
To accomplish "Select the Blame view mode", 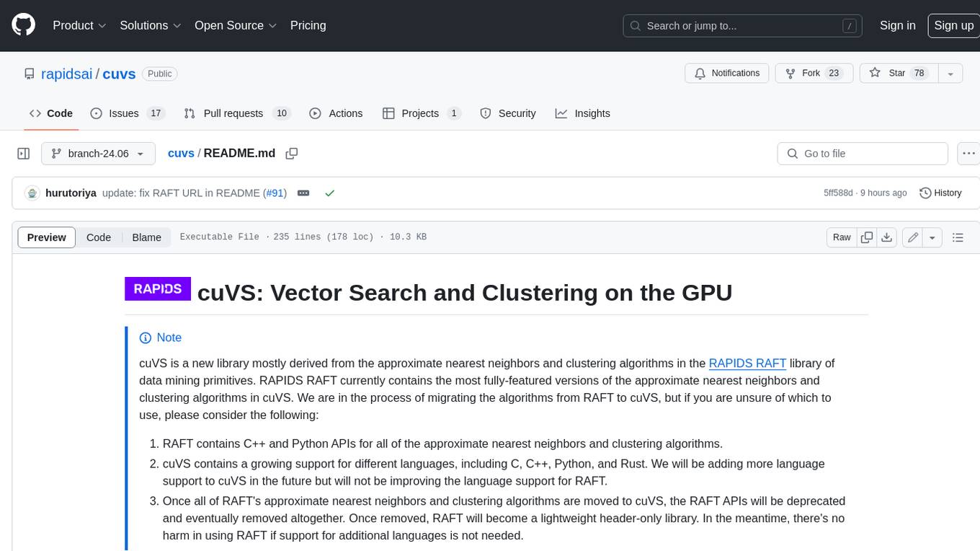I will point(147,237).
